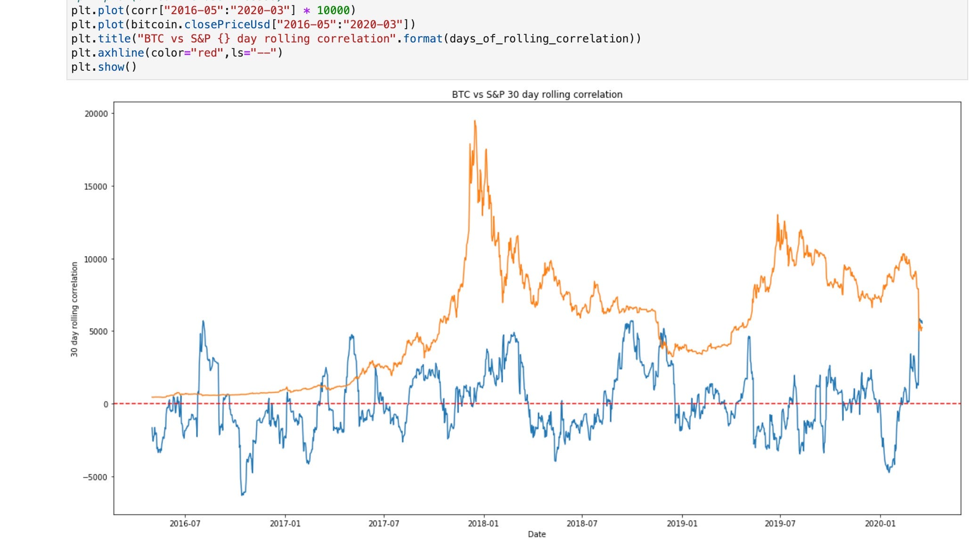Click the 0 y-axis tick label
Screen dimensions: 980x554
coord(106,404)
